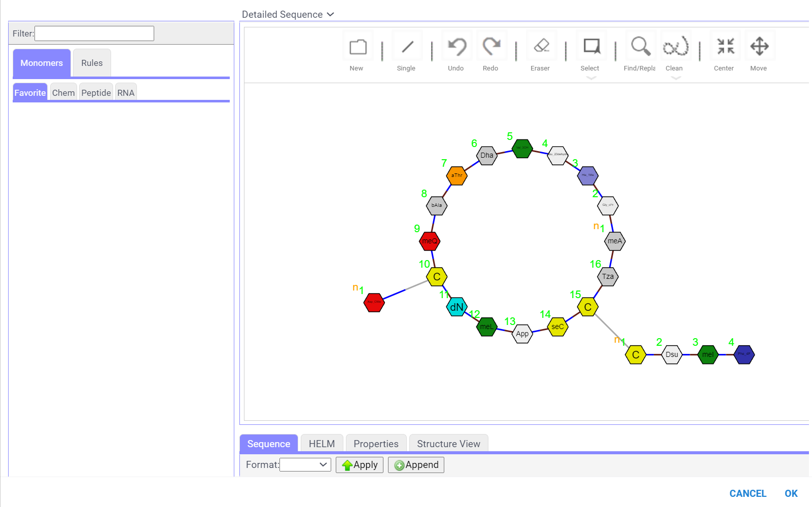
Task: Center the sequence in the canvas
Action: [x=724, y=46]
